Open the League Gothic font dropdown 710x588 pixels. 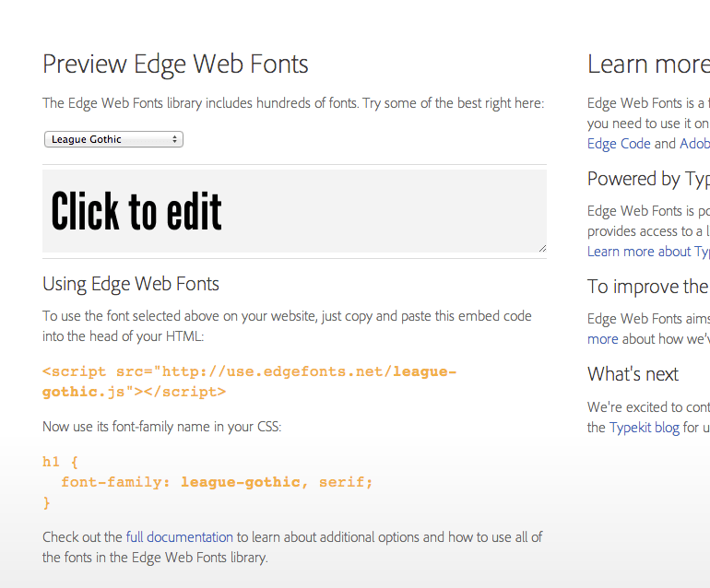click(x=112, y=139)
